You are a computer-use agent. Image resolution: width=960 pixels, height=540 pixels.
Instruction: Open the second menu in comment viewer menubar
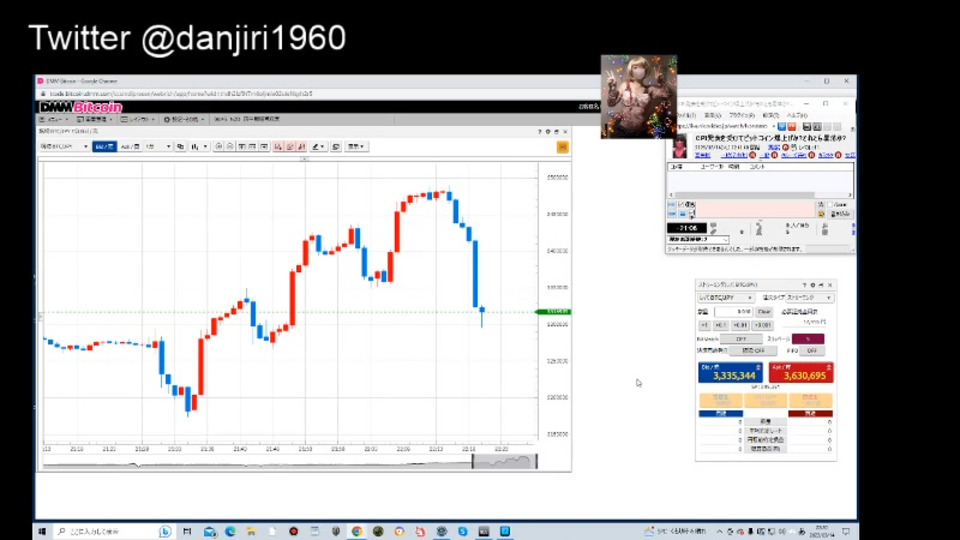[712, 116]
